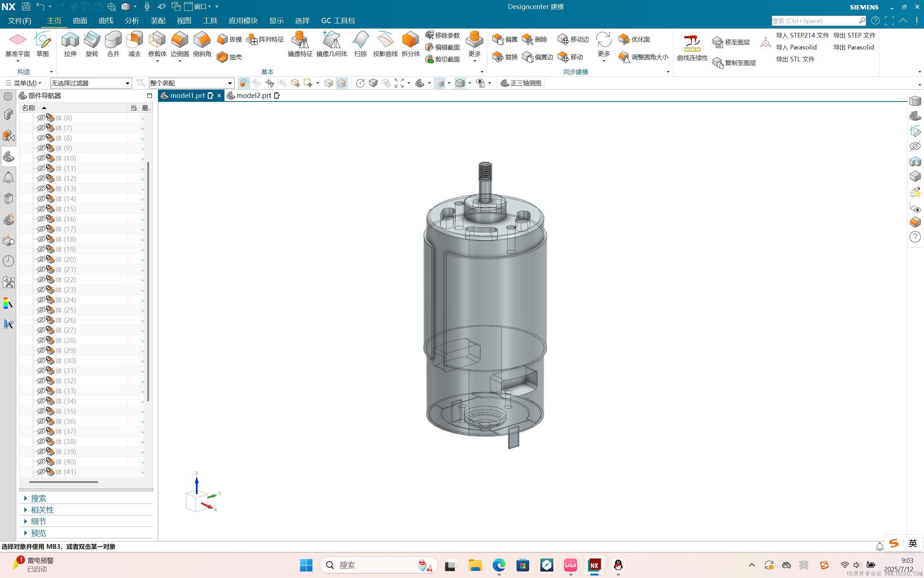Select the 镜像特征 (Mirror Feature) tool

click(x=300, y=44)
